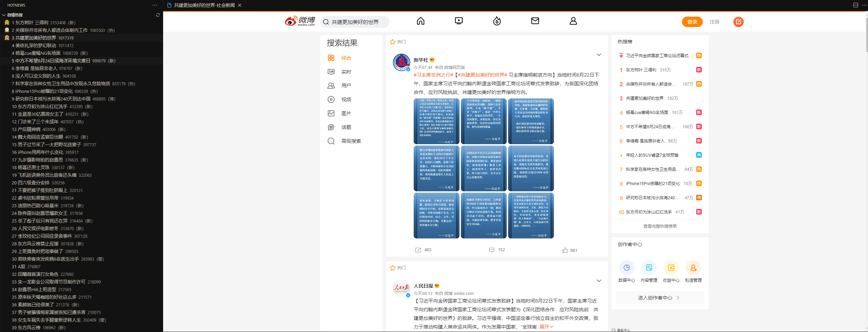868x332 pixels.
Task: Click 新华社 account name
Action: coord(421,60)
